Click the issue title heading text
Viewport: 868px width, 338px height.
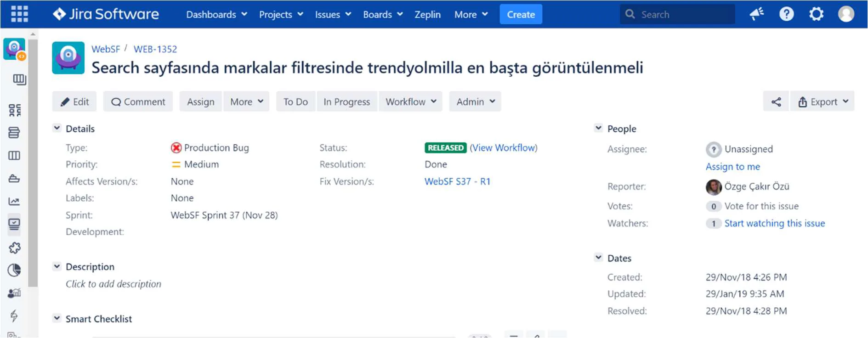pyautogui.click(x=367, y=68)
